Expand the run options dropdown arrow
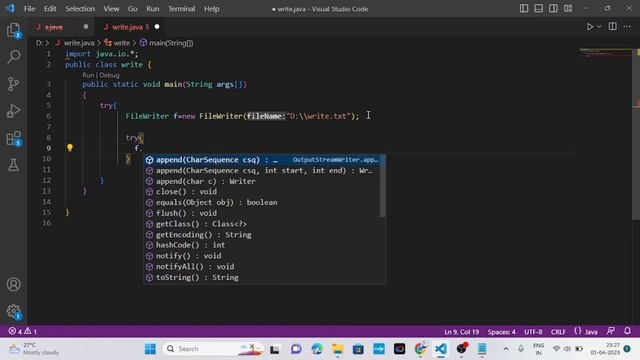This screenshot has width=640, height=360. coord(599,27)
